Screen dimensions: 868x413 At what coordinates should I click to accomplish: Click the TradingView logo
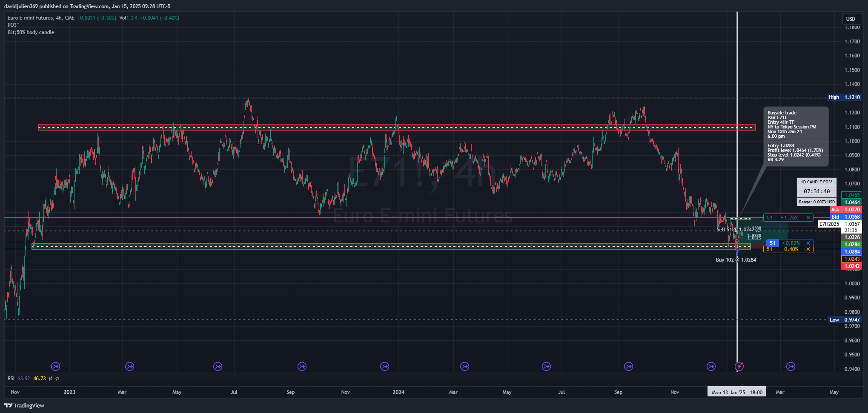[x=25, y=405]
